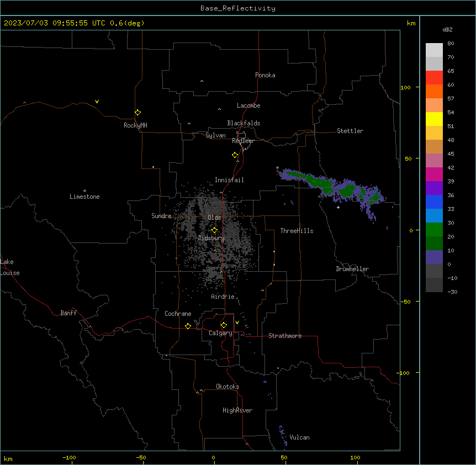Click the Blackfalds city label
The width and height of the screenshot is (476, 465).
click(244, 123)
